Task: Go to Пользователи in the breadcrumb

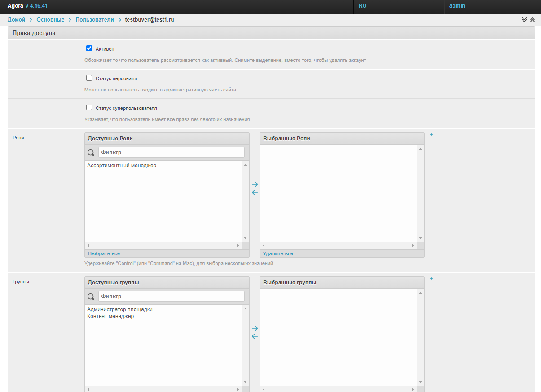Action: coord(94,20)
